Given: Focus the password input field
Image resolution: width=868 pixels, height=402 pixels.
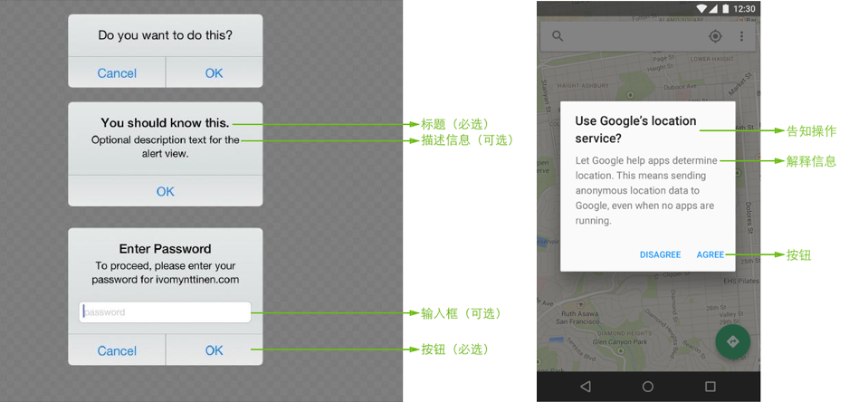Looking at the screenshot, I should [x=165, y=312].
